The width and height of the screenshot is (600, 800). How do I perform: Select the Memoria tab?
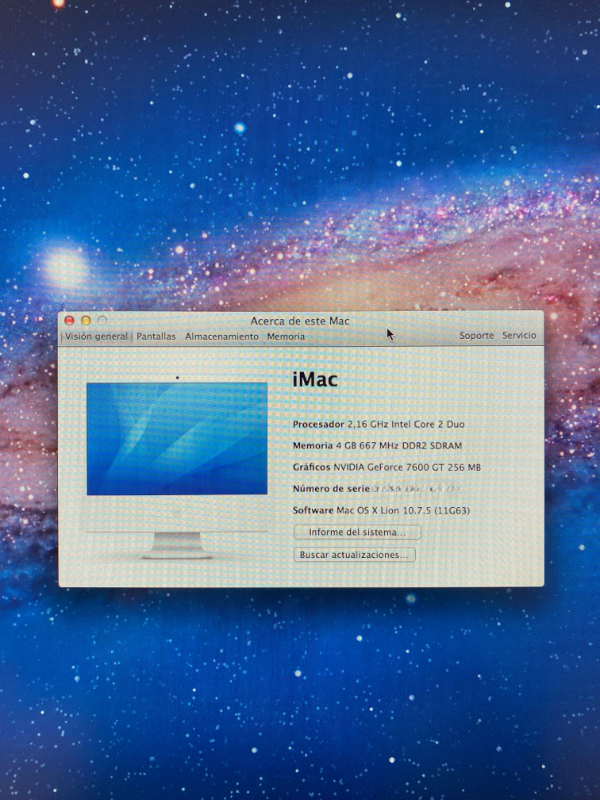point(286,337)
